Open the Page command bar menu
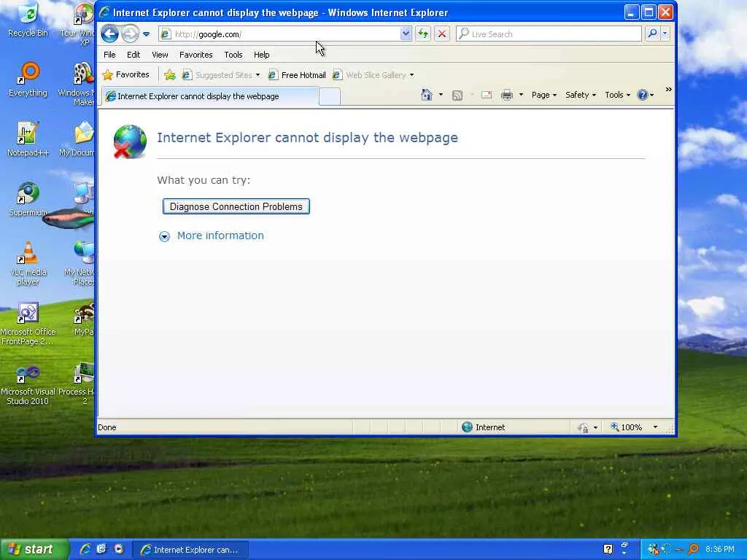The image size is (747, 560). click(544, 95)
